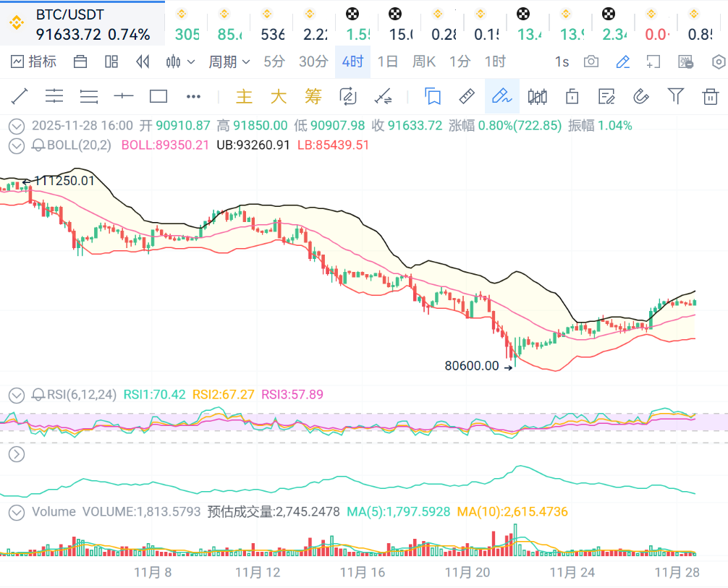Screen dimensions: 728x588
Task: Toggle the BOLL indicator alert bell
Action: (38, 145)
